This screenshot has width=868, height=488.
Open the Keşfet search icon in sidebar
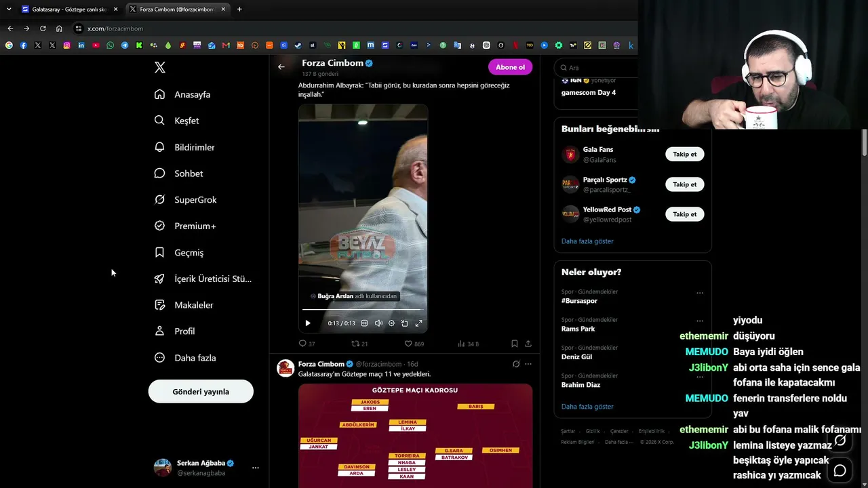159,121
